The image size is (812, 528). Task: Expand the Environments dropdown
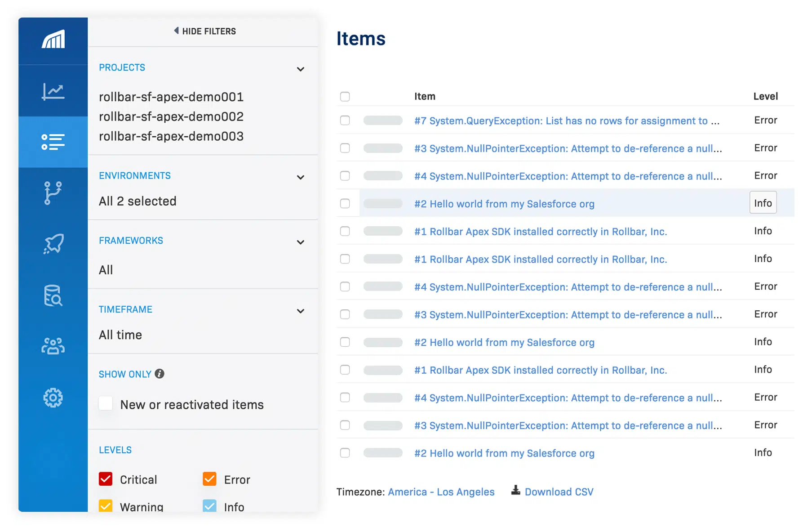point(300,177)
